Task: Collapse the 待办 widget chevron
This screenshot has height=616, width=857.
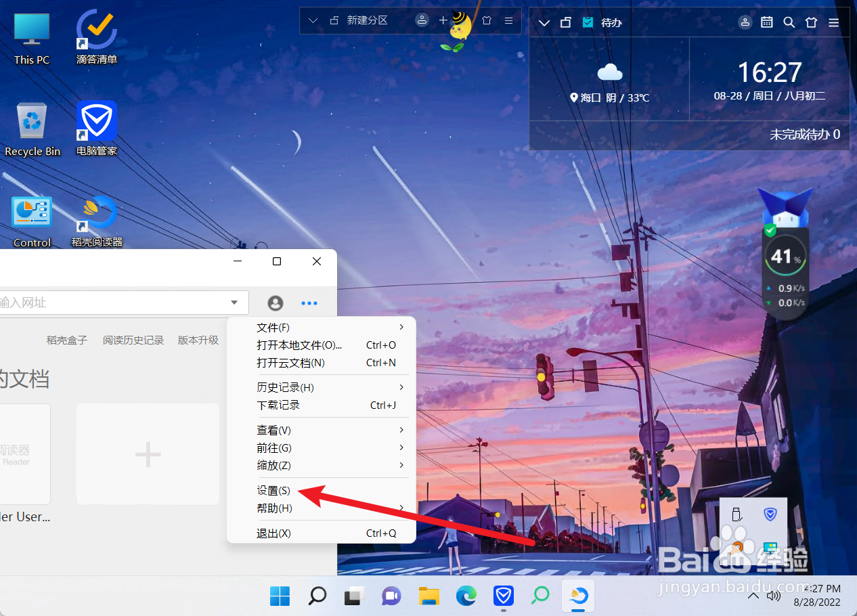Action: (544, 22)
